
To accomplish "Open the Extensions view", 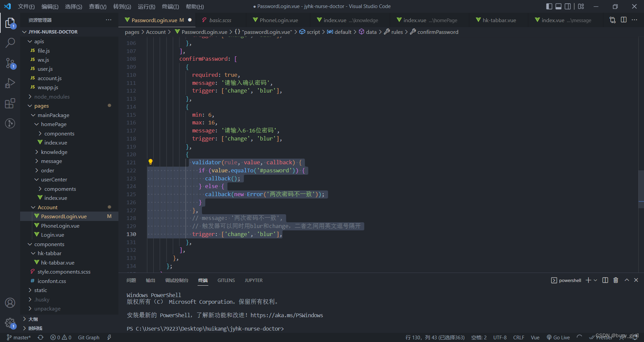I will (x=10, y=103).
